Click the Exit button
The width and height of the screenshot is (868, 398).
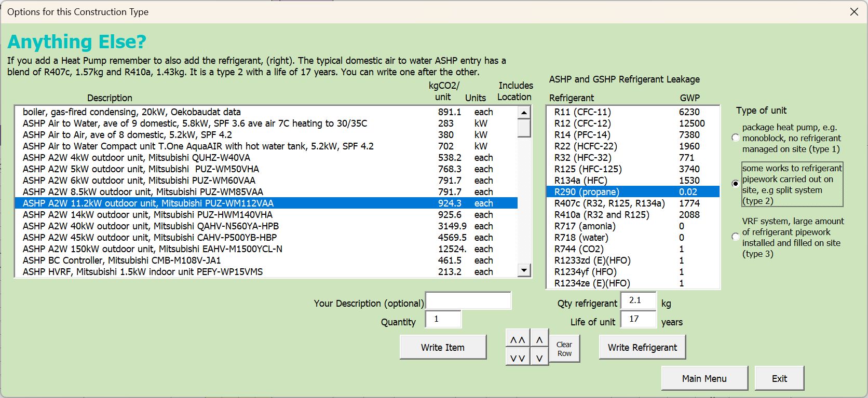pos(779,378)
